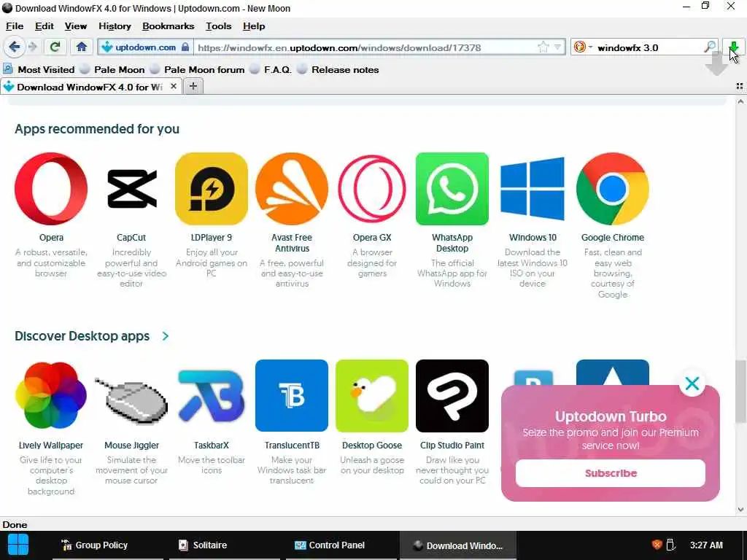Open the TranslucentTB icon
Screen dimensions: 747x560
coord(292,396)
